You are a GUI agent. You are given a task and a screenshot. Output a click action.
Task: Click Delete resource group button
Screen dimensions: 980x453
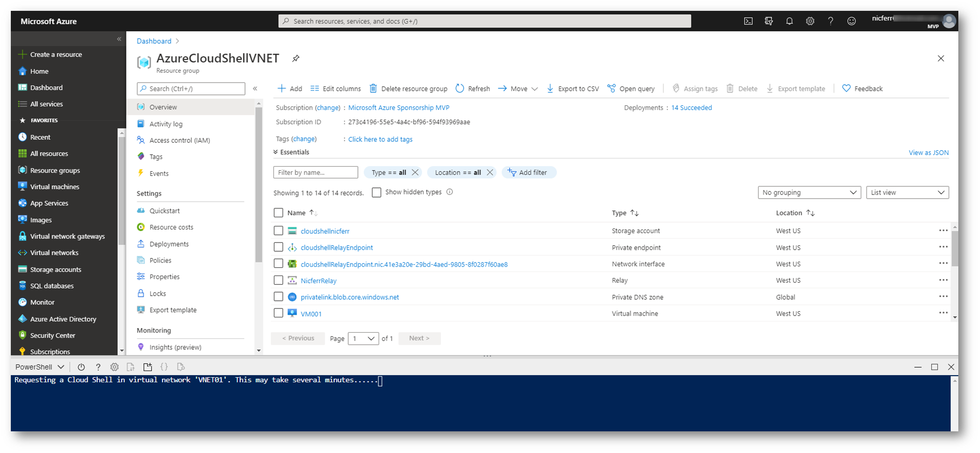[x=409, y=89]
